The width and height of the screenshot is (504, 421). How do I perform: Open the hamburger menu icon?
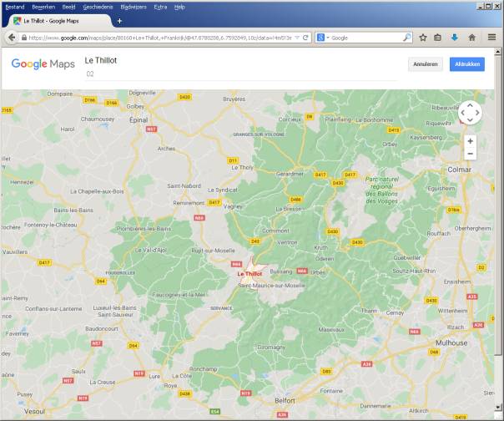[491, 38]
